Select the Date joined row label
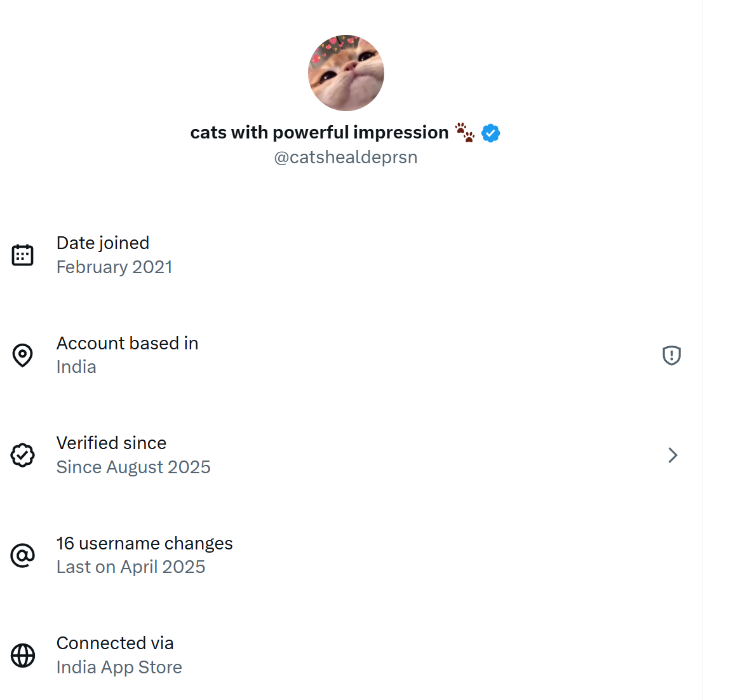Screen dimensions: 731x700 point(103,243)
